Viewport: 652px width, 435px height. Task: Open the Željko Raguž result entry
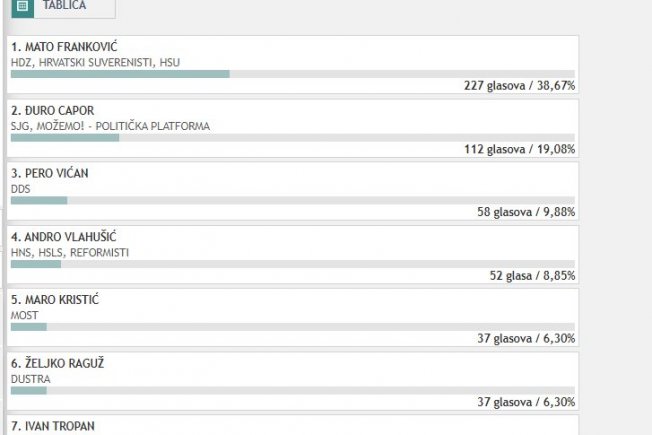[293, 381]
